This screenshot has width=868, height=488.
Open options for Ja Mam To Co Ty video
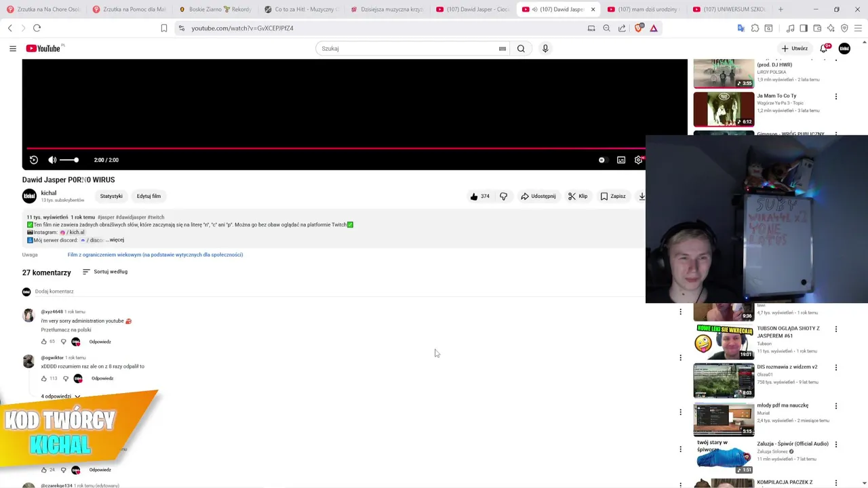coord(835,96)
